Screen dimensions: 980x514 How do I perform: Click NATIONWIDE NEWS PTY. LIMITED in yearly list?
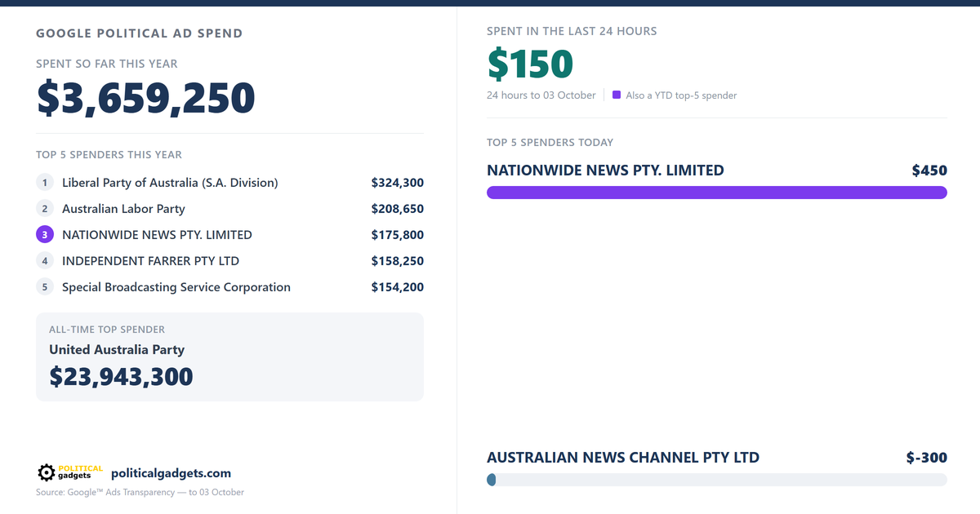(x=157, y=235)
